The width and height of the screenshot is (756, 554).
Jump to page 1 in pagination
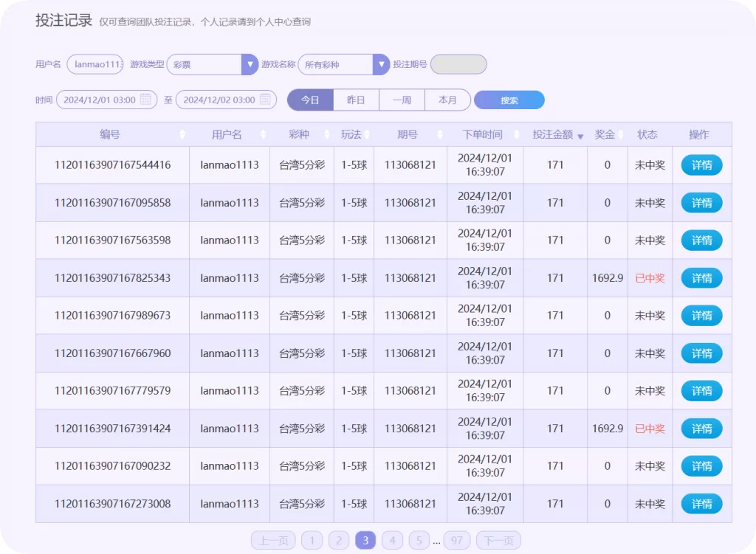312,541
